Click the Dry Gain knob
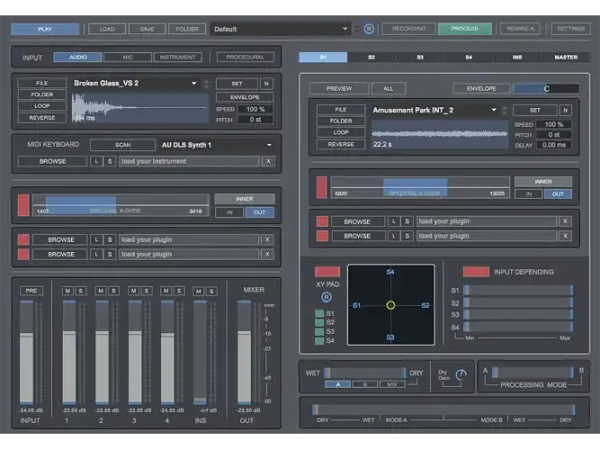Image resolution: width=600 pixels, height=450 pixels. click(x=461, y=375)
